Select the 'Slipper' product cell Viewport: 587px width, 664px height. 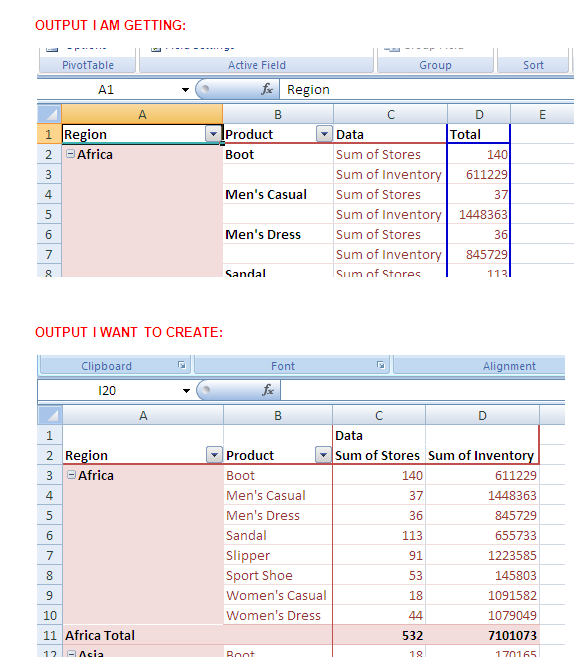pyautogui.click(x=278, y=555)
